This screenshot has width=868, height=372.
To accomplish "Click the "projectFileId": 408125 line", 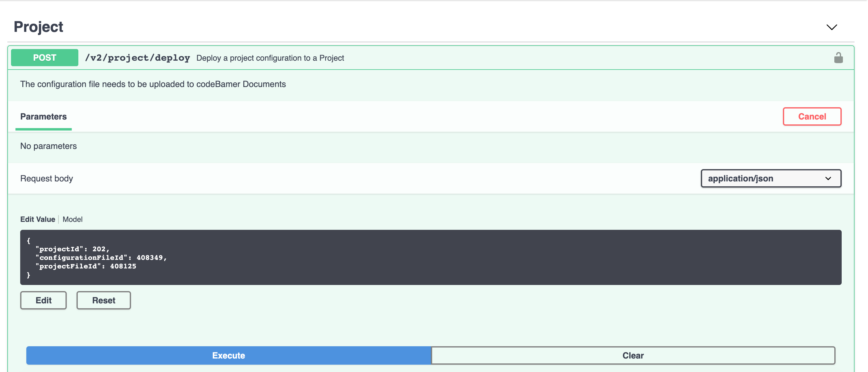I will pos(86,266).
